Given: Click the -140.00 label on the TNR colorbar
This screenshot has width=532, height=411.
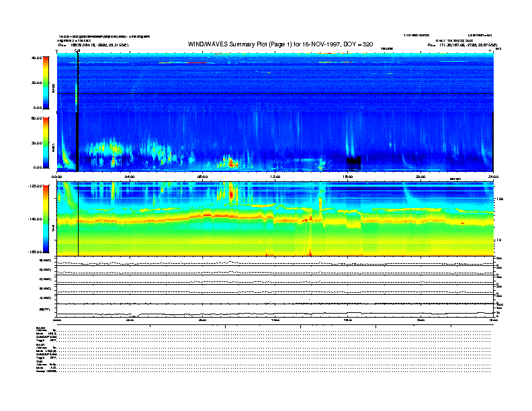Looking at the screenshot, I should click(35, 219).
